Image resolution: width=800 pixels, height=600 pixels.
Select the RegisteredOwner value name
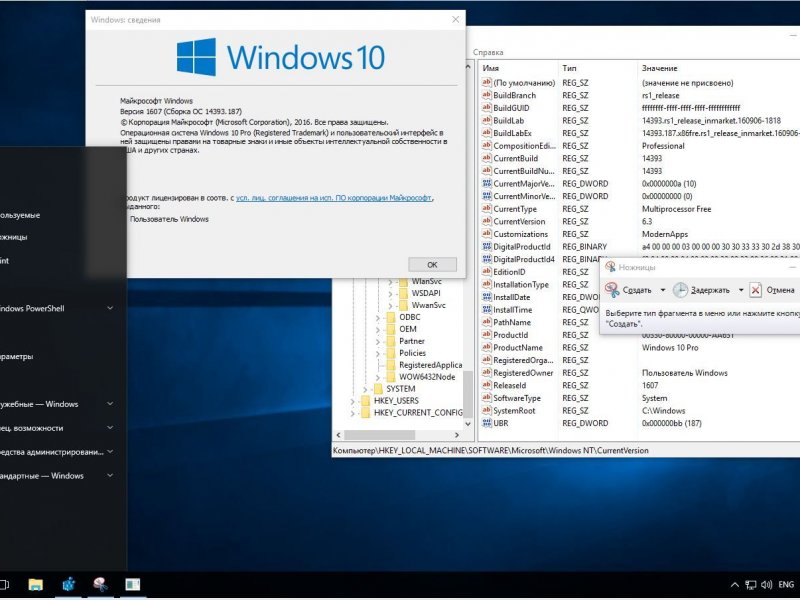tap(523, 373)
